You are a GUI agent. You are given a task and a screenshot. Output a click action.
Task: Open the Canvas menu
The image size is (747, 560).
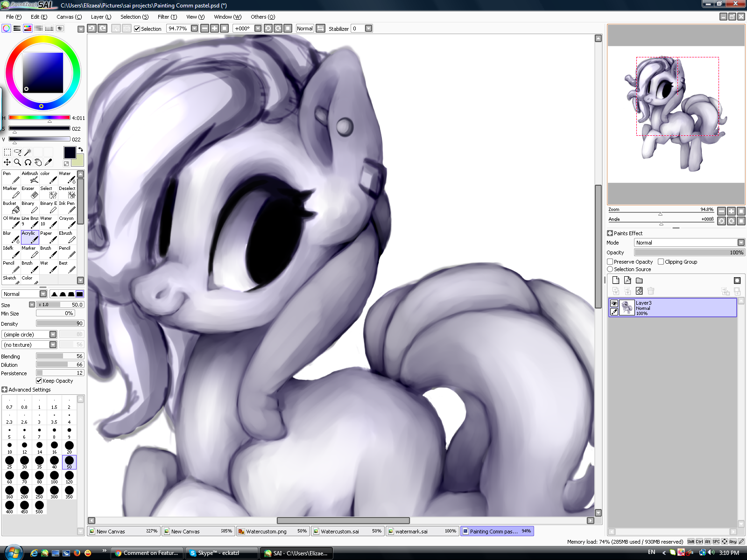69,17
